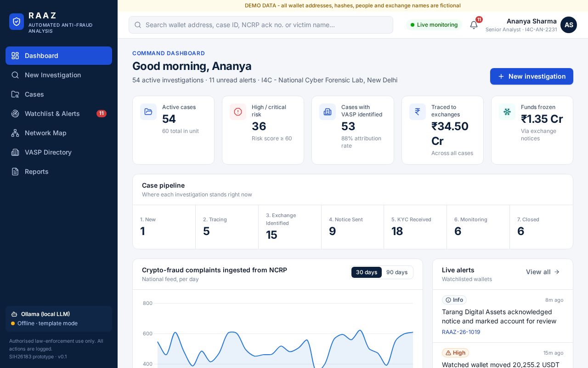Select pipeline stage 6. Monitoring
The height and width of the screenshot is (368, 588).
click(478, 227)
